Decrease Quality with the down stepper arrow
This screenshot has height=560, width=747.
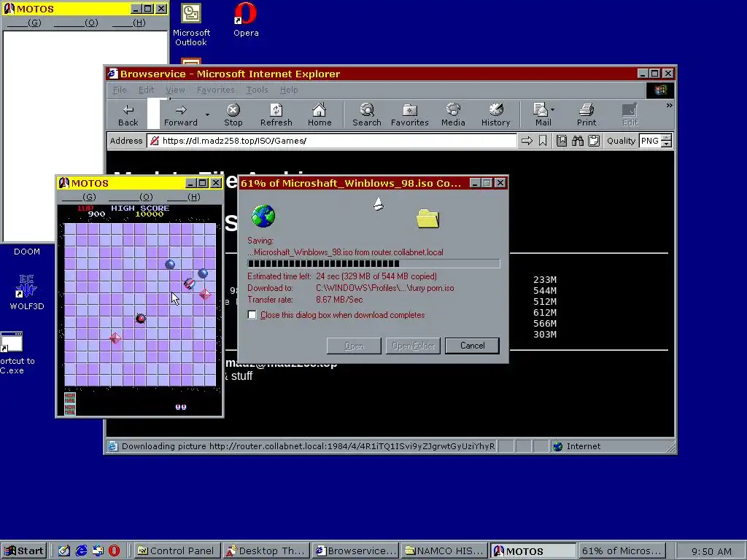(x=667, y=144)
